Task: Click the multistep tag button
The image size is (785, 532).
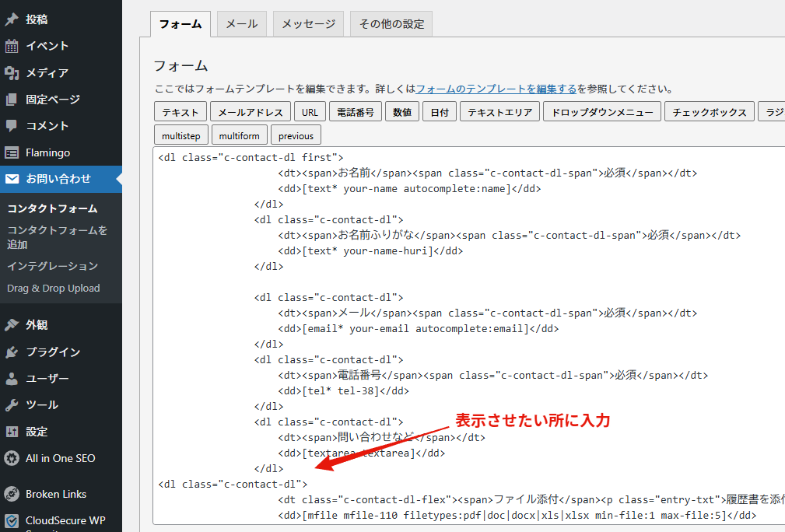Action: tap(180, 135)
